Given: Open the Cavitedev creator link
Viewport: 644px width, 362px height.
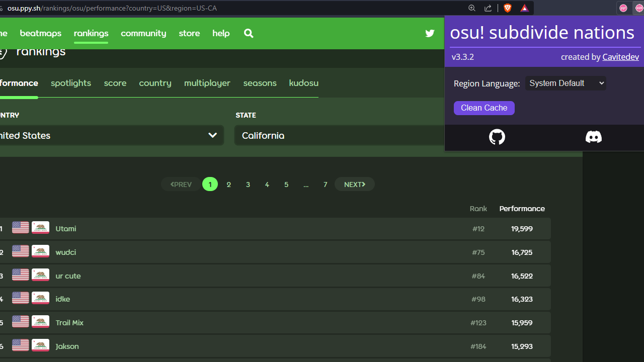Looking at the screenshot, I should click(x=621, y=57).
